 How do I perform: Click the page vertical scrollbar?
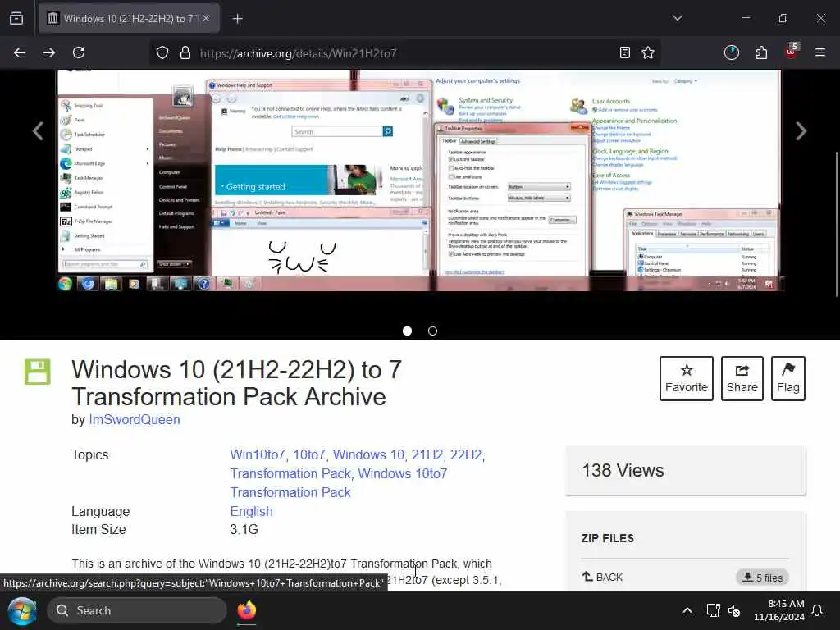pyautogui.click(x=837, y=225)
